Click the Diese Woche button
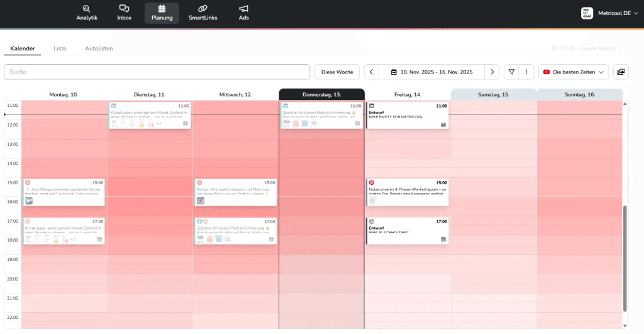Screen dimensions: 644x334 pyautogui.click(x=337, y=72)
